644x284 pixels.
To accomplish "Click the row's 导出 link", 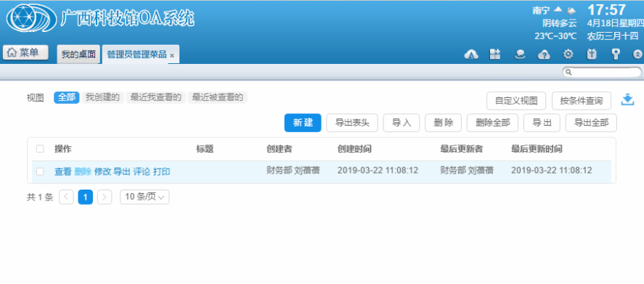I will click(x=122, y=172).
